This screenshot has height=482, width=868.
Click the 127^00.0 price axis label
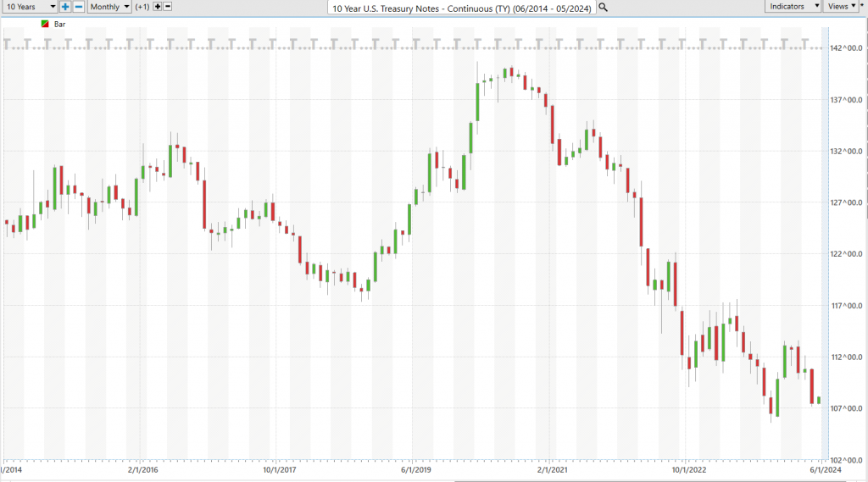point(846,202)
